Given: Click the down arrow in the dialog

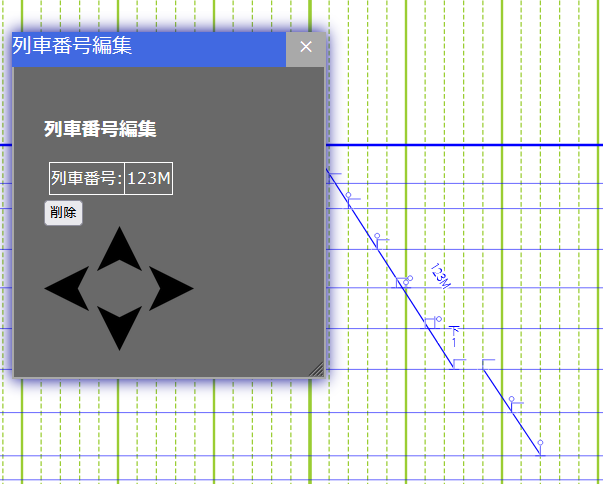Looking at the screenshot, I should [x=119, y=328].
